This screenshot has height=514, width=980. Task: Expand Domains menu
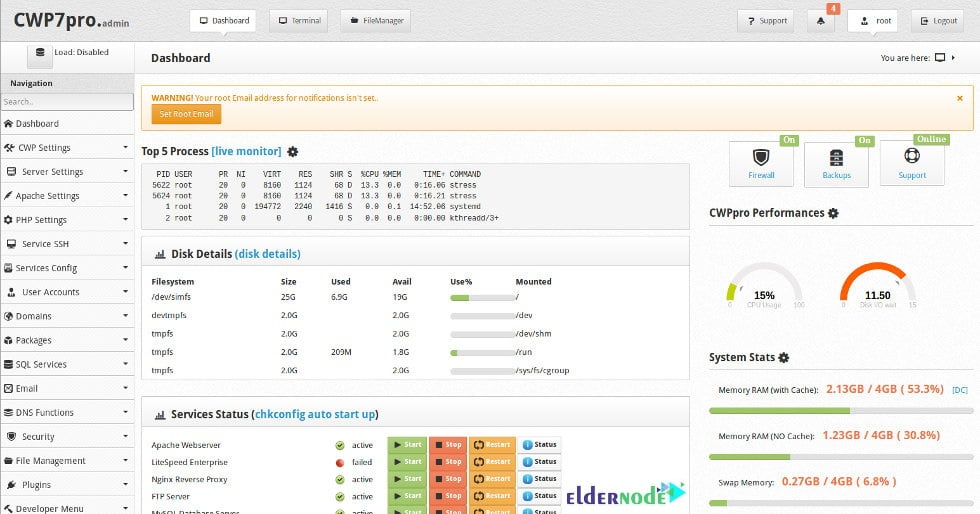pyautogui.click(x=68, y=316)
